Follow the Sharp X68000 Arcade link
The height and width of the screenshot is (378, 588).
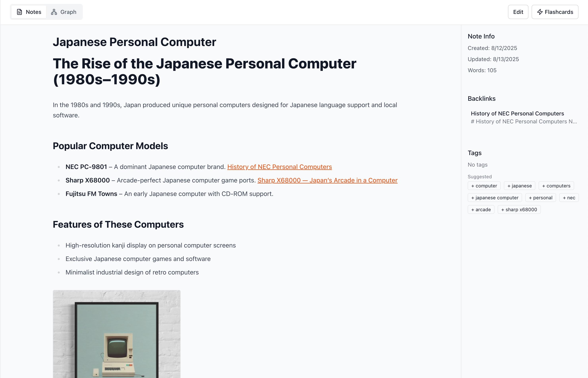click(x=327, y=180)
